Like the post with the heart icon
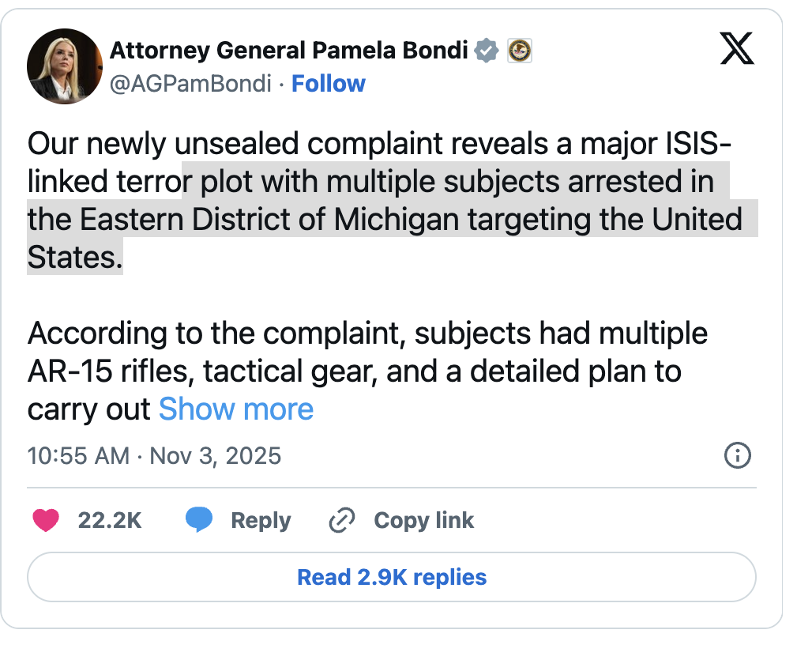812x656 pixels. click(47, 520)
